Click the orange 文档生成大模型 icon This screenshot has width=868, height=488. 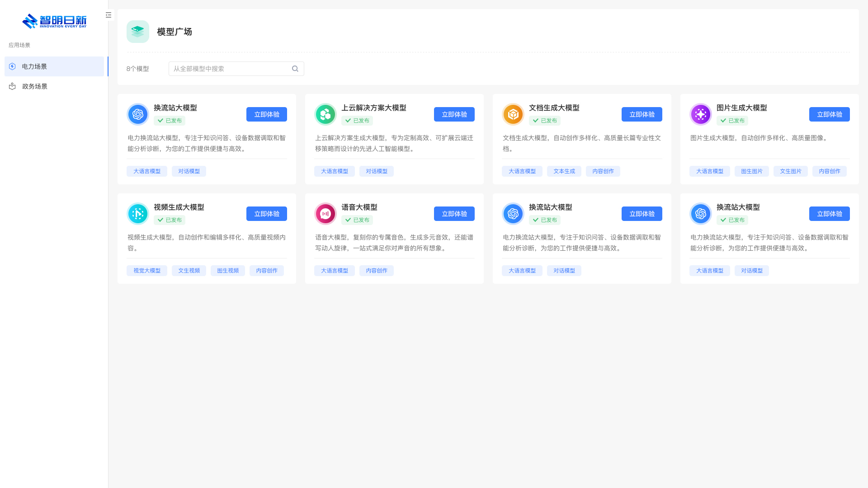click(513, 114)
